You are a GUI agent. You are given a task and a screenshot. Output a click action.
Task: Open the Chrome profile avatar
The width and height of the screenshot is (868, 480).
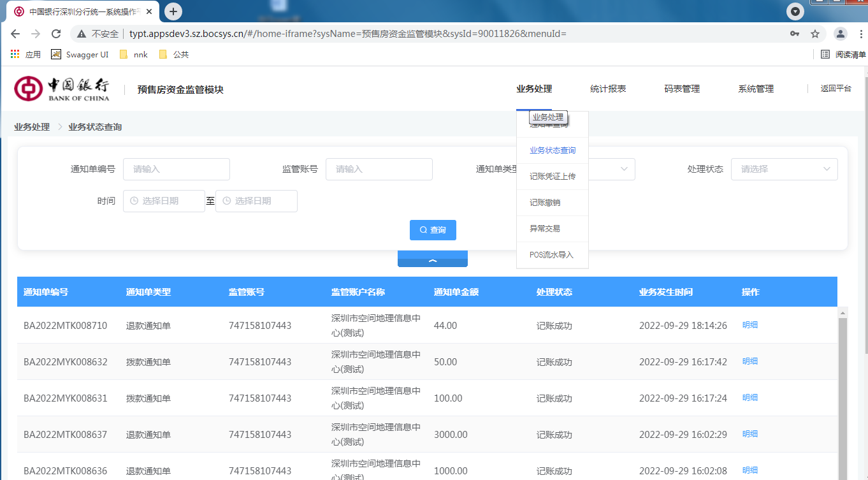coord(841,34)
